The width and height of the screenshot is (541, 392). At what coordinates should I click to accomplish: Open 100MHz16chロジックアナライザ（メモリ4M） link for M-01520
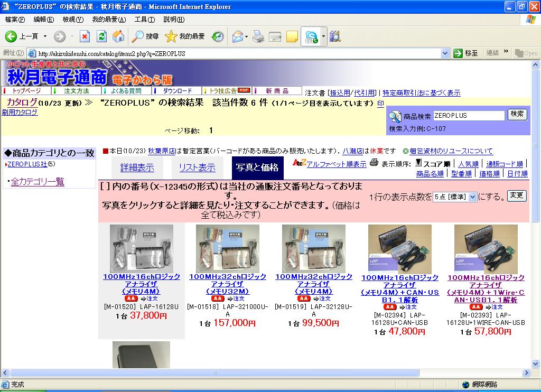point(142,284)
